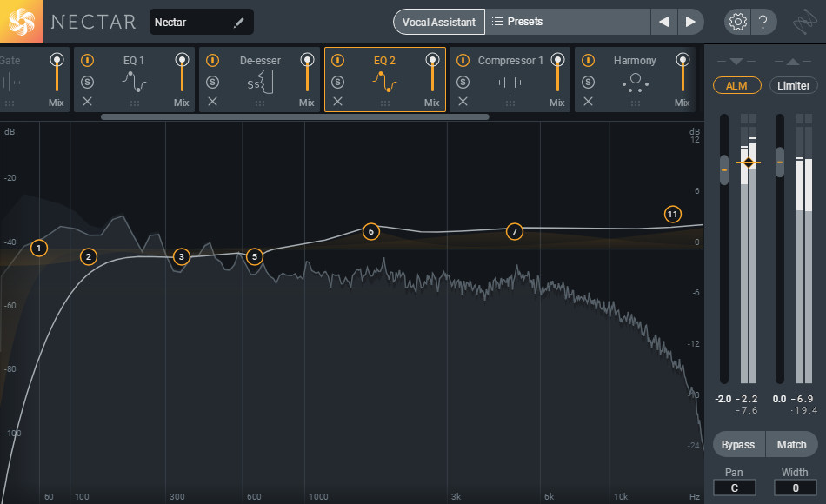
Task: Click the input meter down-arrow icon
Action: pyautogui.click(x=736, y=61)
